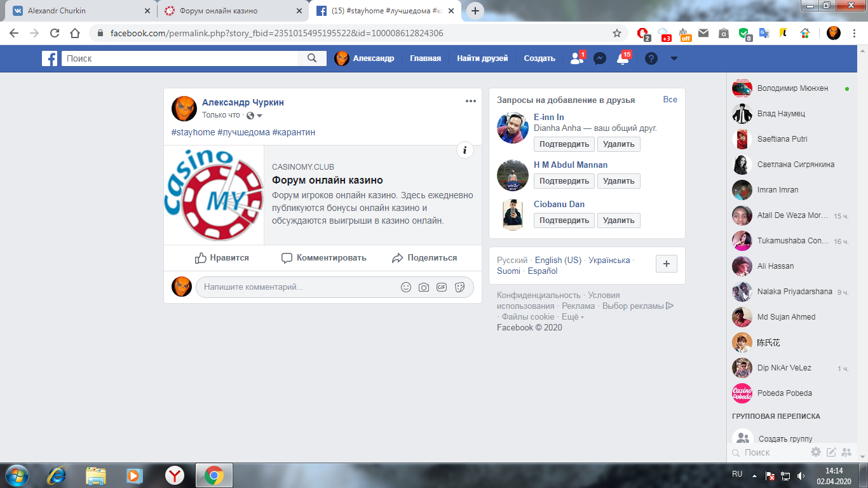Viewport: 868px width, 488px height.
Task: Insert an emoji in the comment
Action: click(406, 287)
